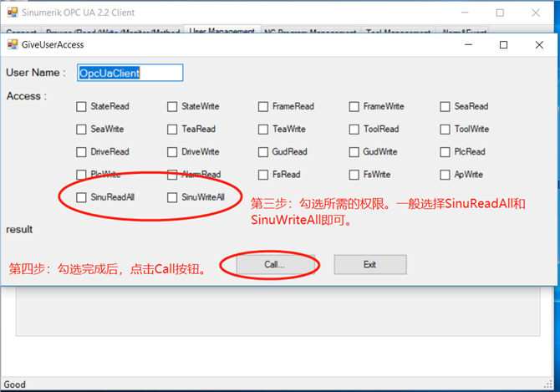Select the SinuReadAll checkbox
This screenshot has height=392, width=560.
point(81,197)
